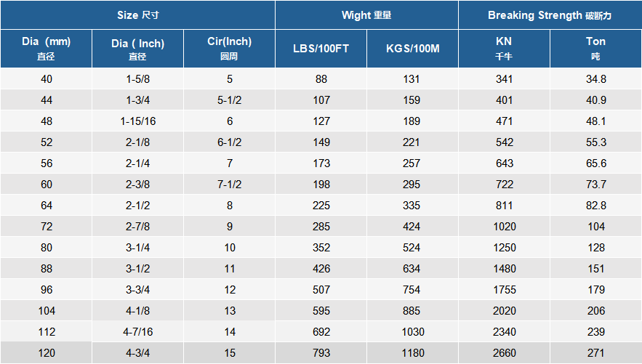Select the 82.8 ton value cell
Image resolution: width=642 pixels, height=364 pixels.
[595, 206]
